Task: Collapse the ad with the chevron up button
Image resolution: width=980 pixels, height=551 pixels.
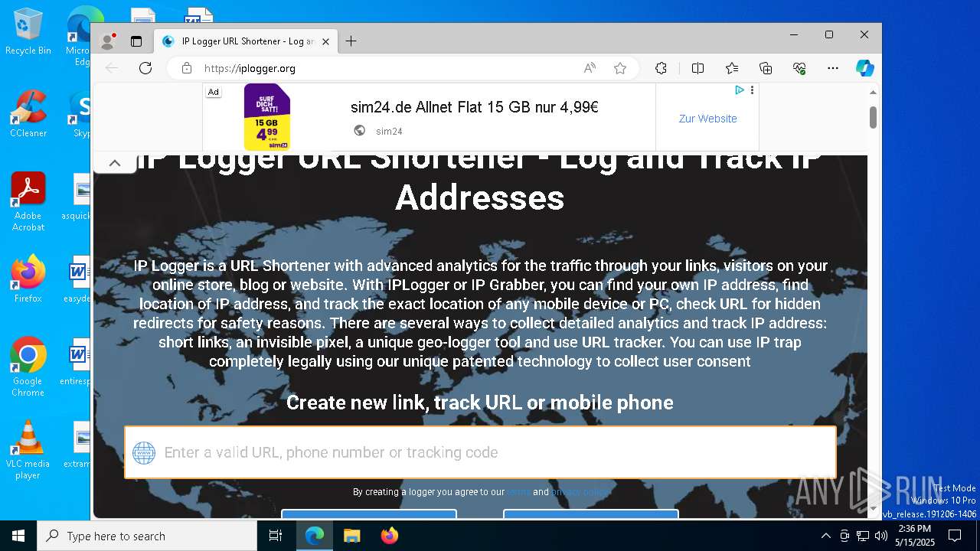Action: click(x=115, y=163)
